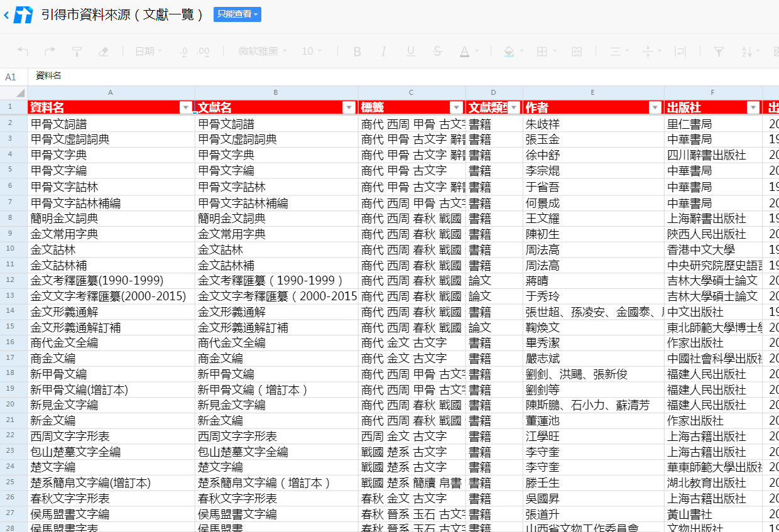
Task: Click publisher cell 香港中文大學
Action: pyautogui.click(x=713, y=249)
